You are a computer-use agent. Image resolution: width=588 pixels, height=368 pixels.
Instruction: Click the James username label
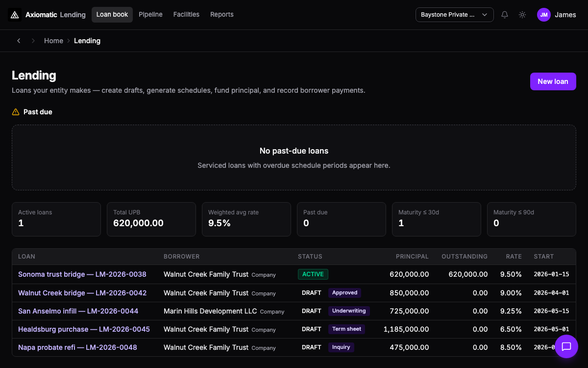pyautogui.click(x=565, y=15)
